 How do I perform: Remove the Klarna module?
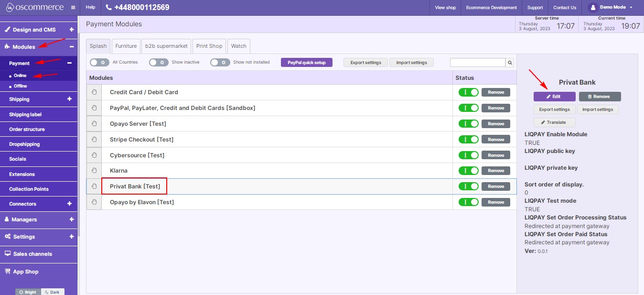[x=496, y=171]
